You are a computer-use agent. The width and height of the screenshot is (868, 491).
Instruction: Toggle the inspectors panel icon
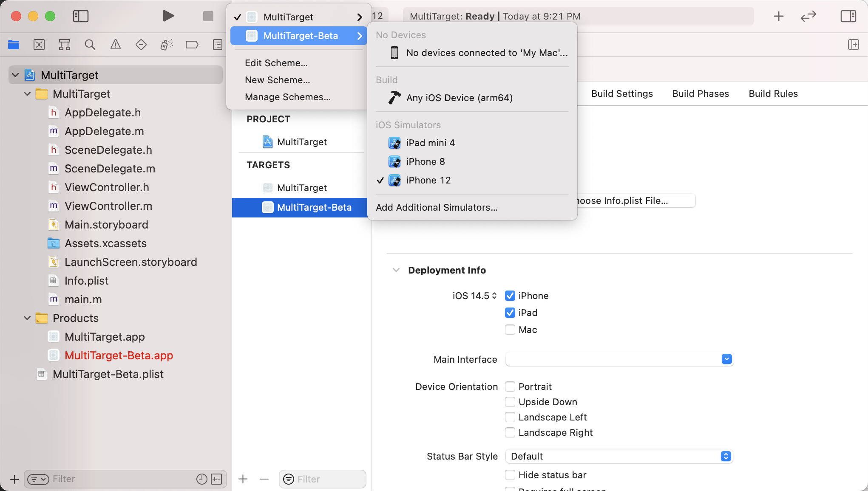[848, 16]
